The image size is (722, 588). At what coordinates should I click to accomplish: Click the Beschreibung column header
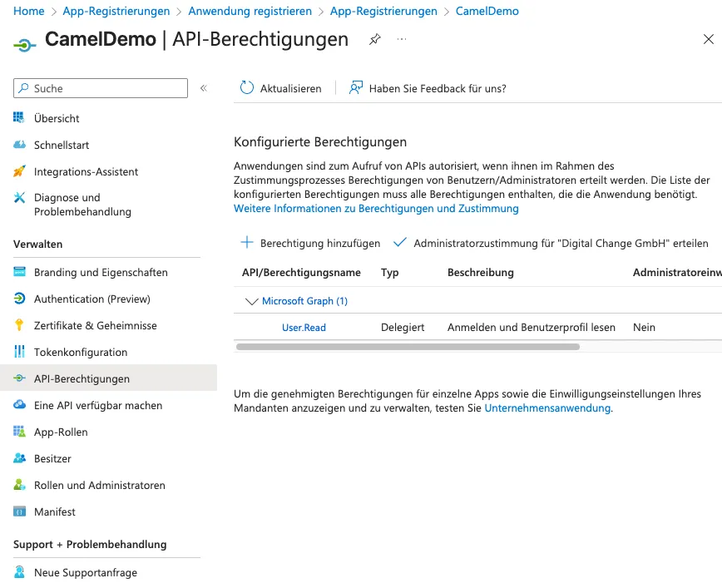pos(481,273)
